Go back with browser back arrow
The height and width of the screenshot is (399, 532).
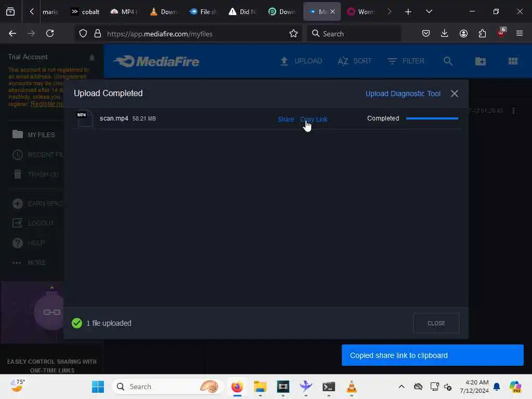(x=12, y=34)
